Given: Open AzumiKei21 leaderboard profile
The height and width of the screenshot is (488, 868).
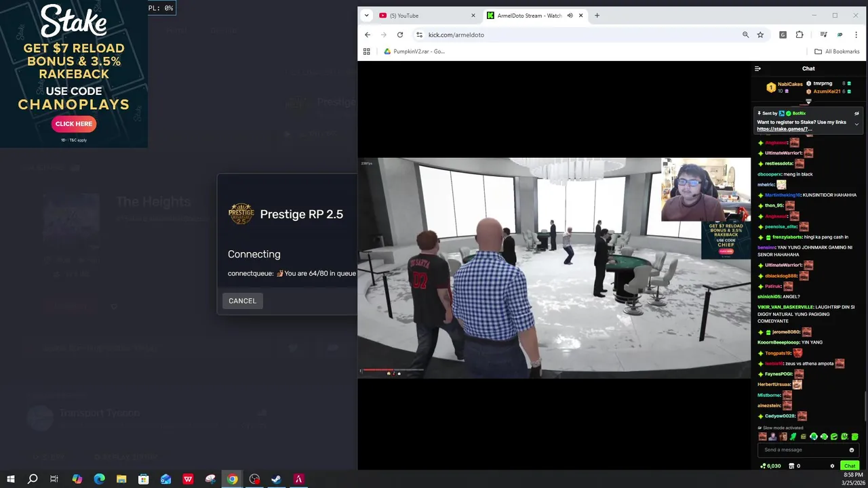Looking at the screenshot, I should click(x=827, y=91).
